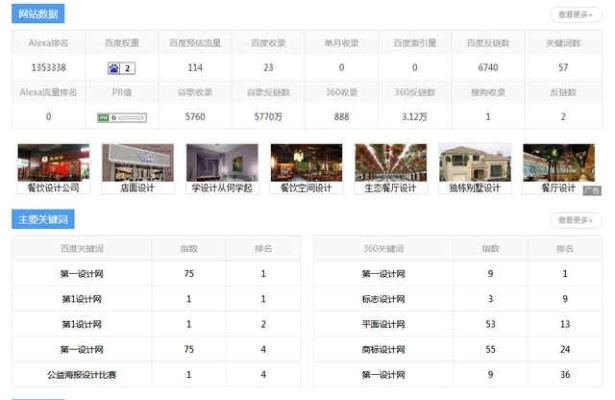Click the Baidu paw weight badge
Screen dimensions: 615x400
pyautogui.click(x=122, y=68)
